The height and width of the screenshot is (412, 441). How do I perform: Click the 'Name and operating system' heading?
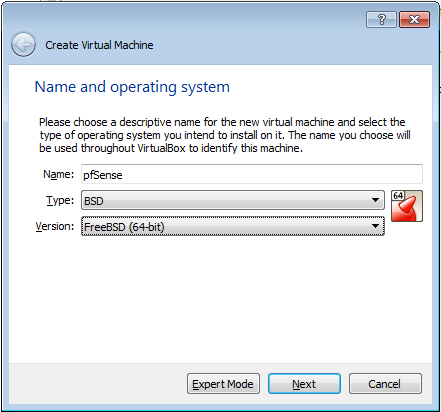tap(132, 87)
